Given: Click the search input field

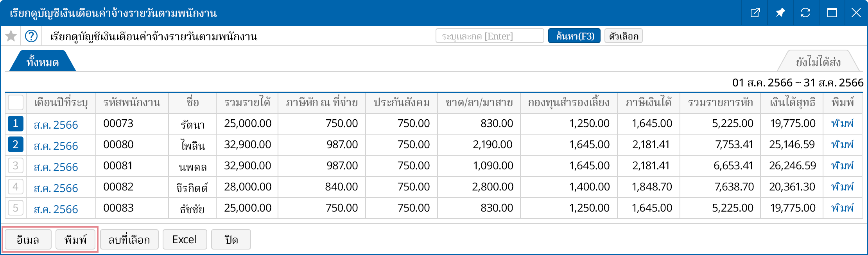Looking at the screenshot, I should tap(490, 36).
